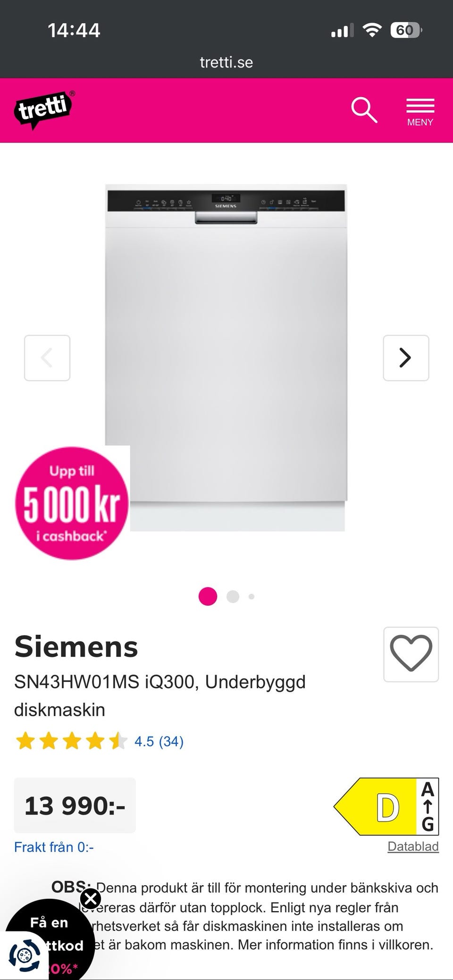The width and height of the screenshot is (453, 980).
Task: Tap the tretti.se address bar
Action: 226,62
